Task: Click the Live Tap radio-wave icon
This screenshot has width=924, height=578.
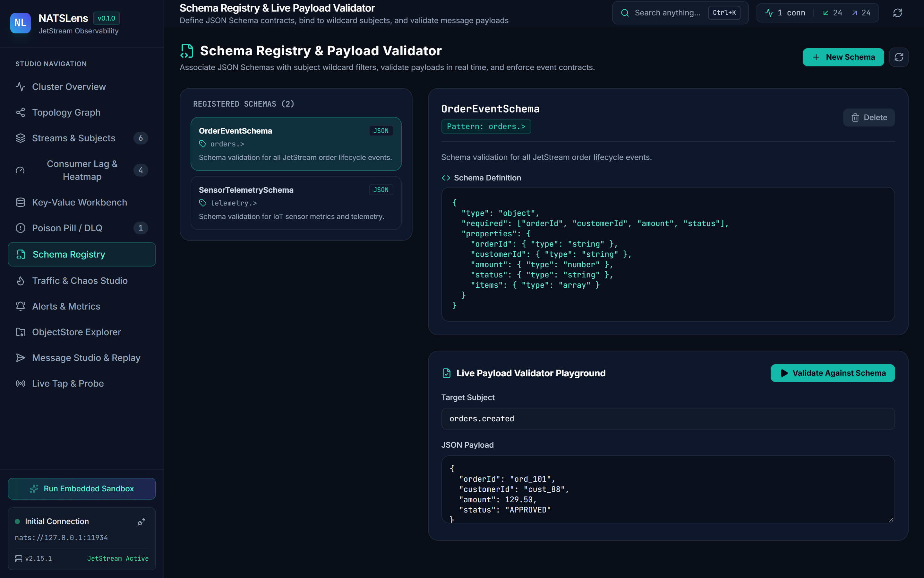Action: [x=21, y=383]
